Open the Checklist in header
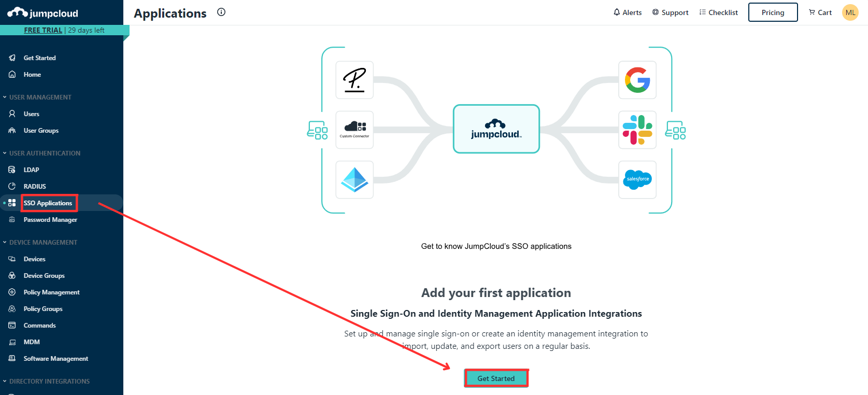This screenshot has width=868, height=395. 718,12
